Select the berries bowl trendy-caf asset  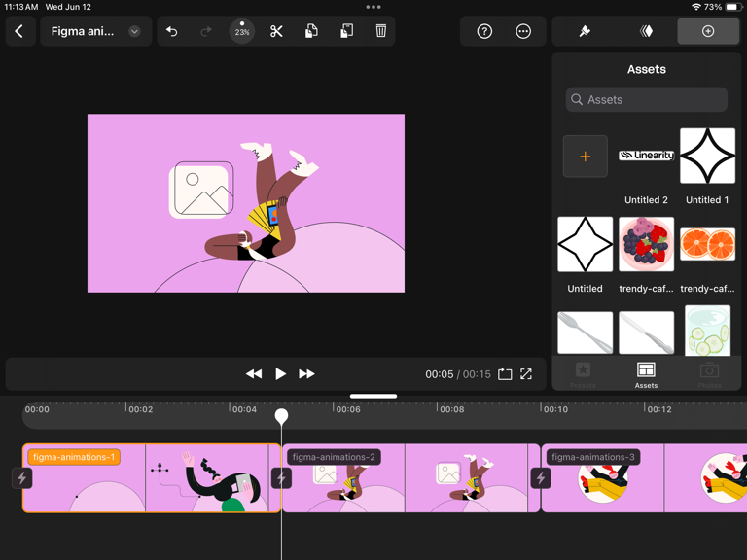tap(646, 244)
